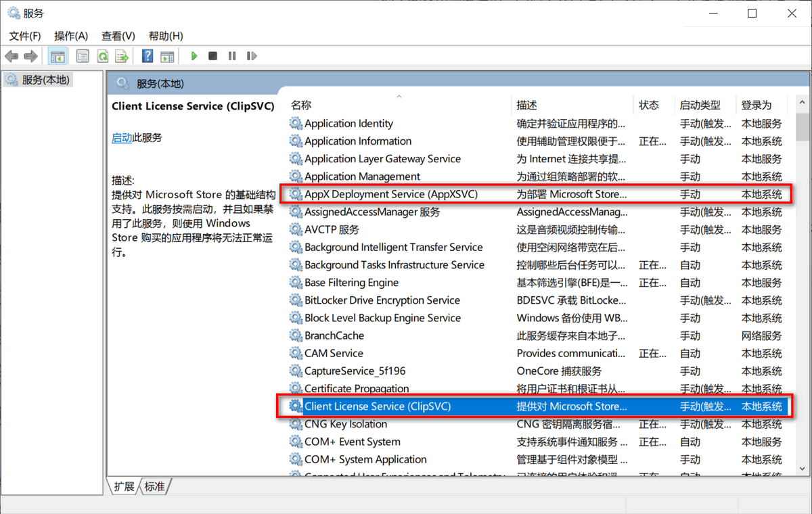The width and height of the screenshot is (812, 514).
Task: Select Background Intelligent Transfer Service name
Action: point(394,247)
